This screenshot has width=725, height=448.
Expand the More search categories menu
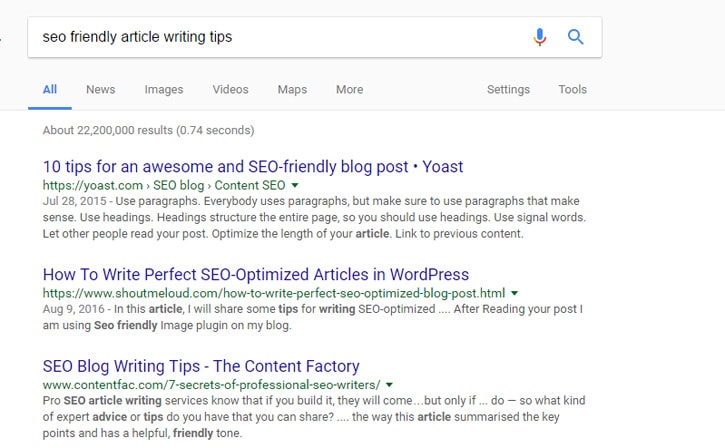point(350,89)
